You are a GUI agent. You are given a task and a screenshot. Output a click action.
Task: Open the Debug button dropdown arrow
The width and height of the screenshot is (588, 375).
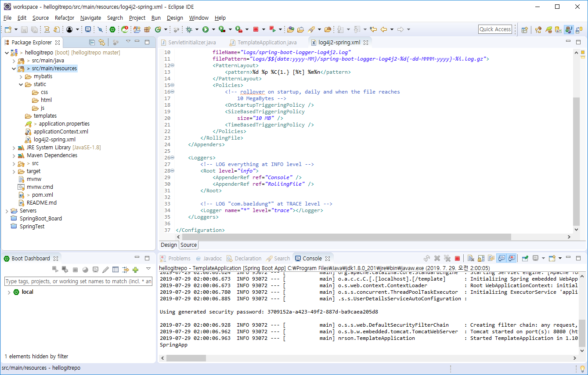pos(197,29)
